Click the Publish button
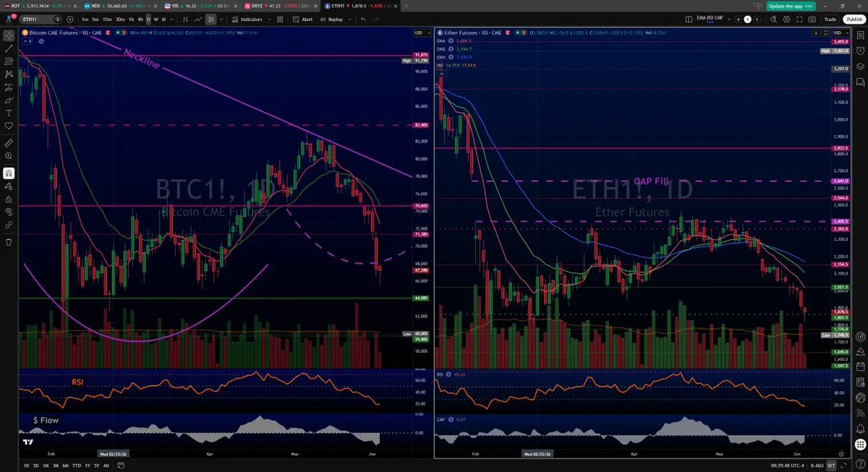Image resolution: width=868 pixels, height=472 pixels. (x=853, y=19)
